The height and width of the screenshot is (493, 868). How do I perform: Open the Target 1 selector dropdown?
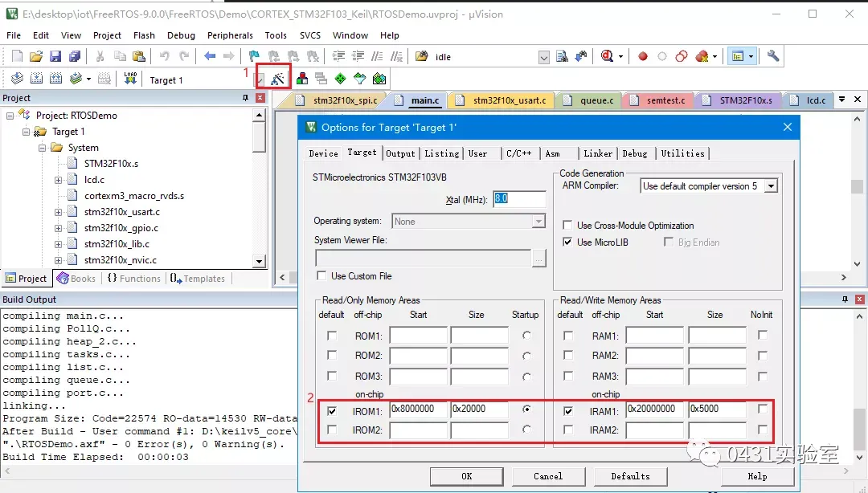(x=259, y=79)
